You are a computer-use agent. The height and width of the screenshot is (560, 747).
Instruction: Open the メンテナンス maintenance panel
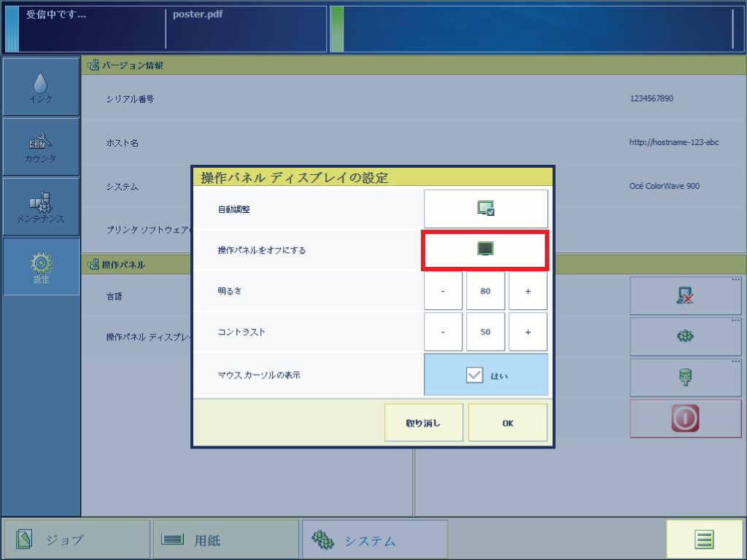tap(41, 206)
